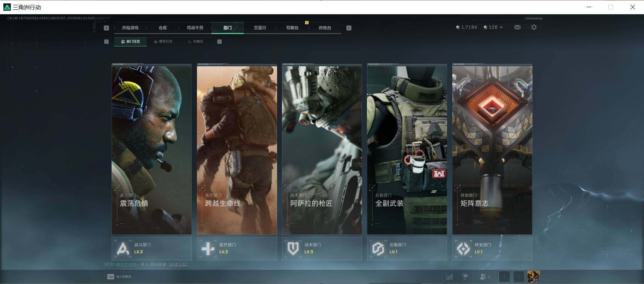Click the yellow notification badge above 特勤处
Viewport: 644px width, 284px height.
307,23
